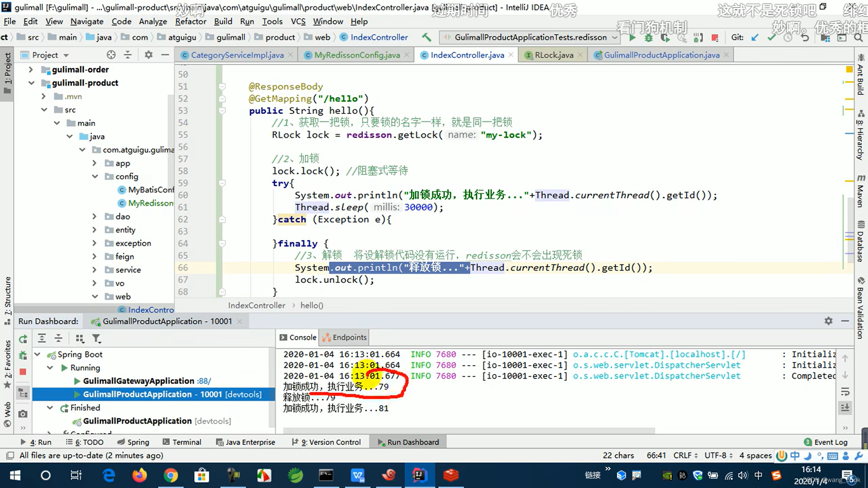Open Search Everywhere magnifier icon

(x=858, y=38)
